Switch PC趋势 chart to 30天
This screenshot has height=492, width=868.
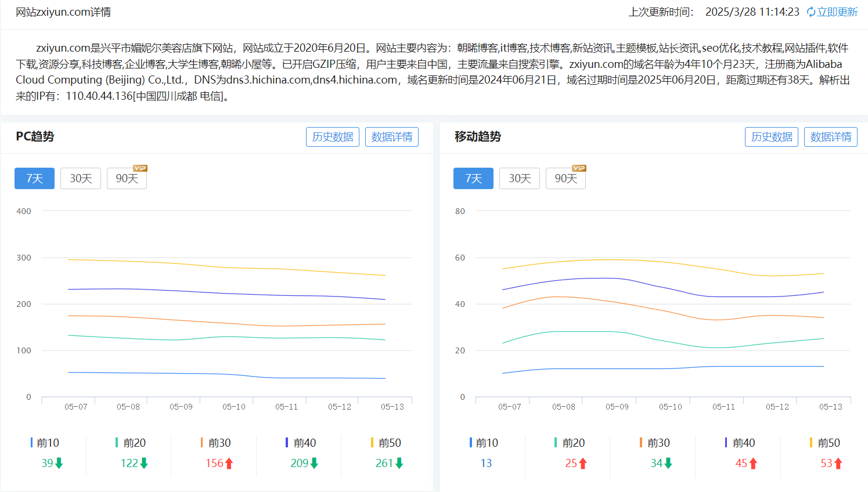click(x=81, y=179)
